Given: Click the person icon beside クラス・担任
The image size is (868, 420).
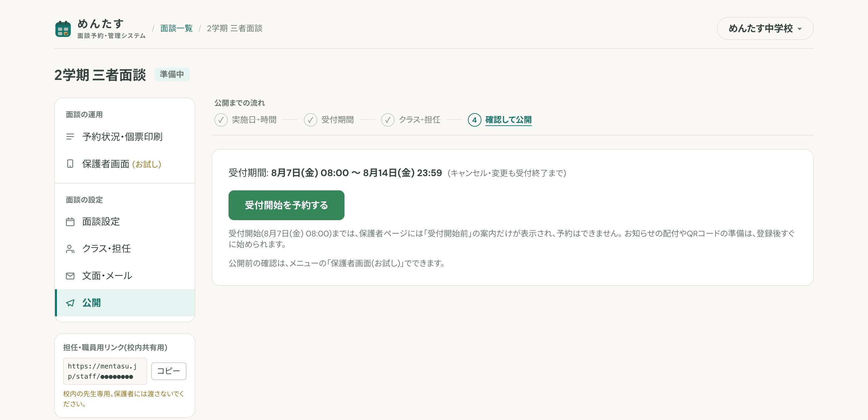Looking at the screenshot, I should coord(70,249).
